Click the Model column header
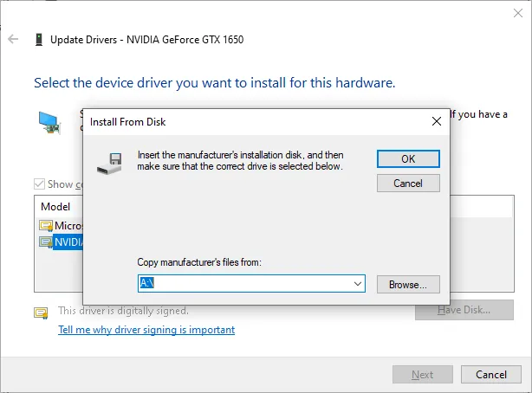Screen dimensions: 532x393 [55, 207]
